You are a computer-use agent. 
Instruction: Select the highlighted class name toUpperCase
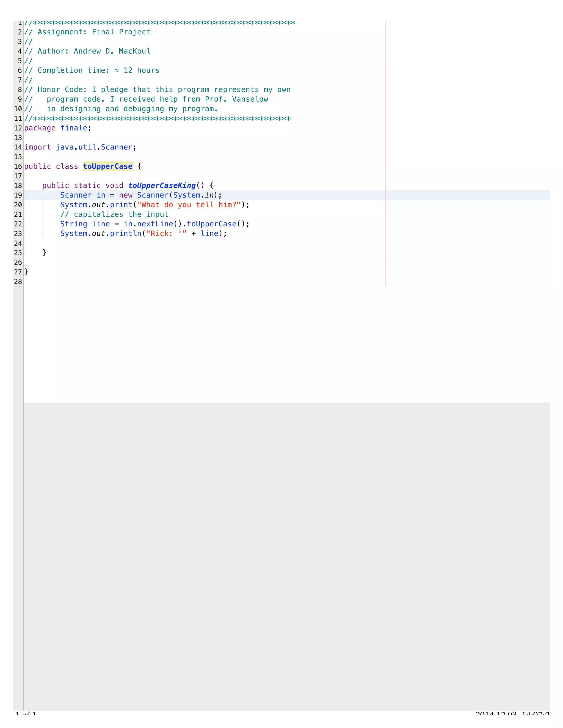point(108,166)
